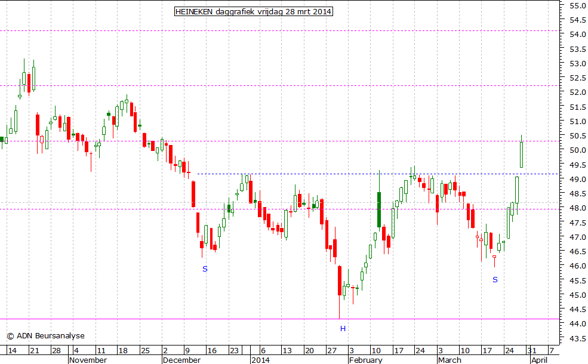Screen dimensions: 588x364
Task: Click the "December" month label
Action: pyautogui.click(x=182, y=360)
